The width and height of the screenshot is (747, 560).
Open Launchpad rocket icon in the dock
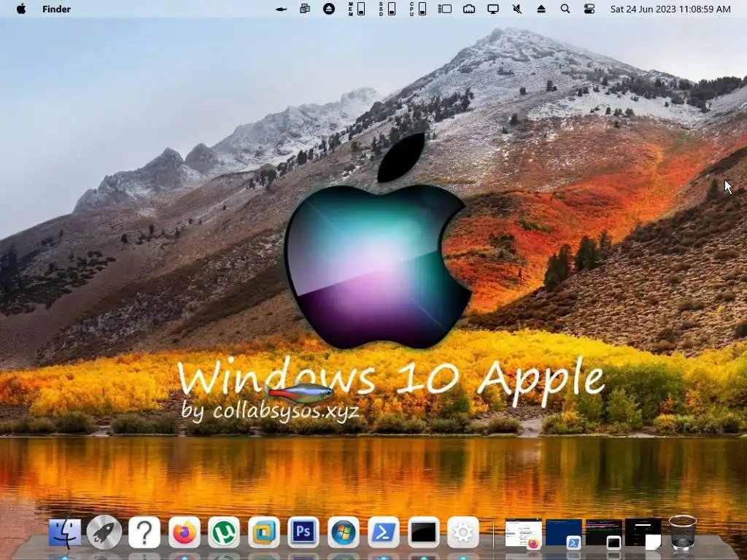pos(104,532)
